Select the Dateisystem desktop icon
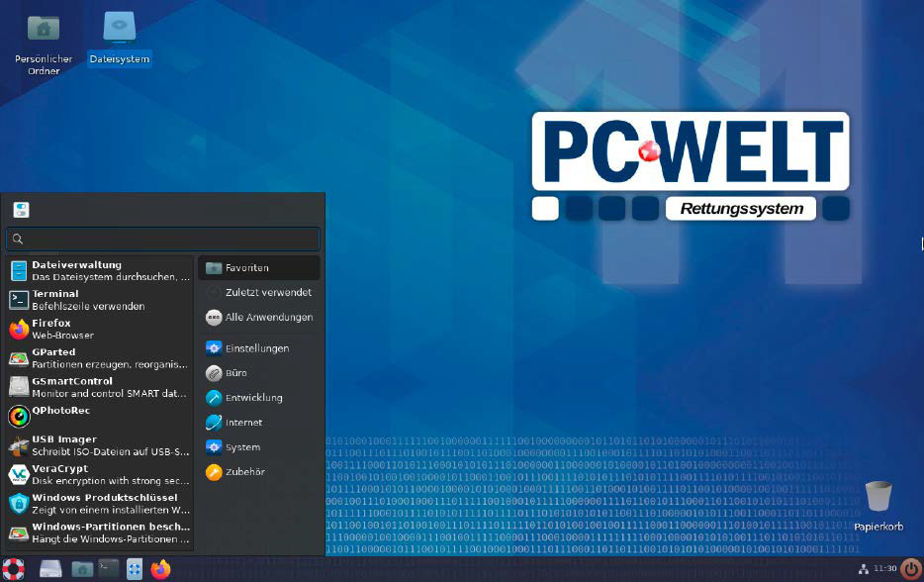The width and height of the screenshot is (924, 582). [x=120, y=39]
